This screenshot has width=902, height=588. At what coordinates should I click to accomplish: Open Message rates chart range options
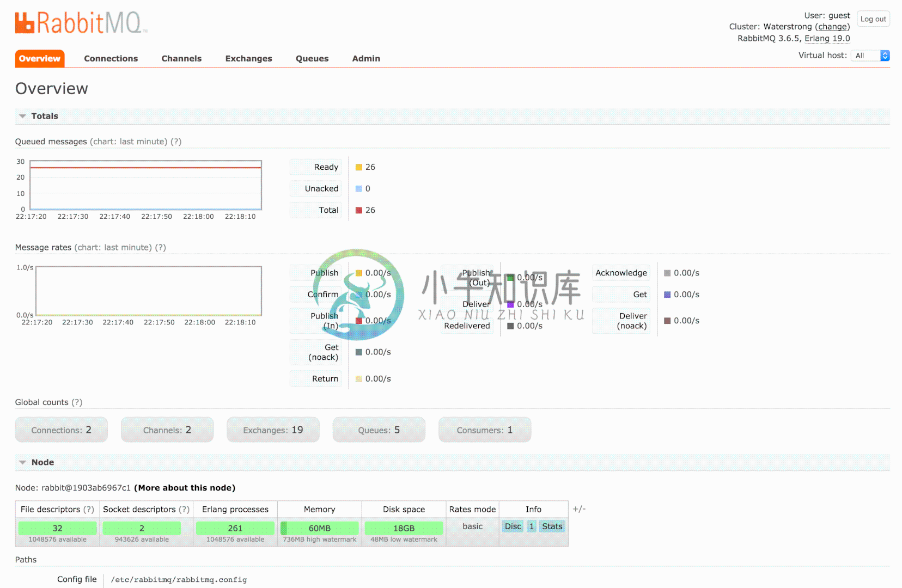point(113,247)
